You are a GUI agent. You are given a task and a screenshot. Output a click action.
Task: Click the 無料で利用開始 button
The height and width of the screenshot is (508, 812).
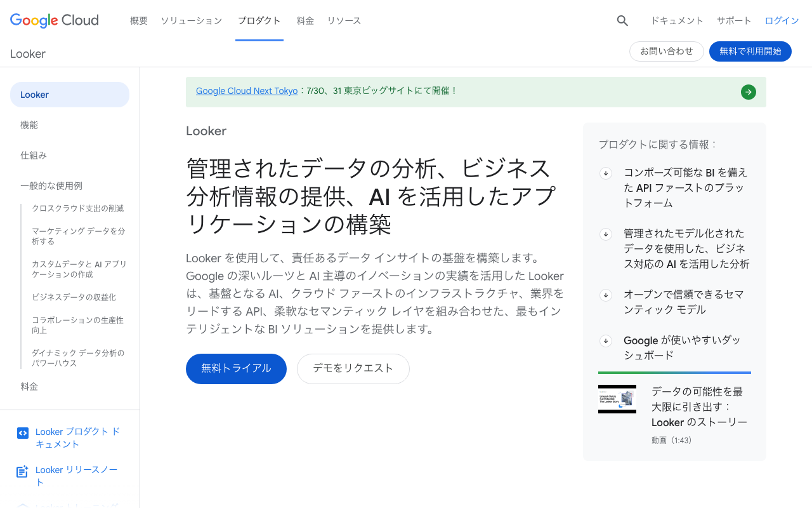click(x=750, y=51)
